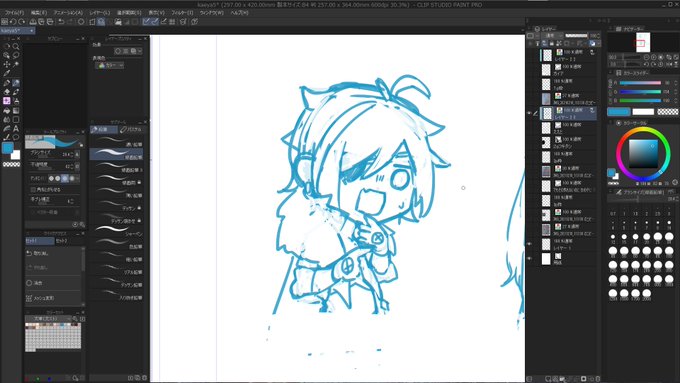Select the Text tool letter A

click(x=16, y=128)
